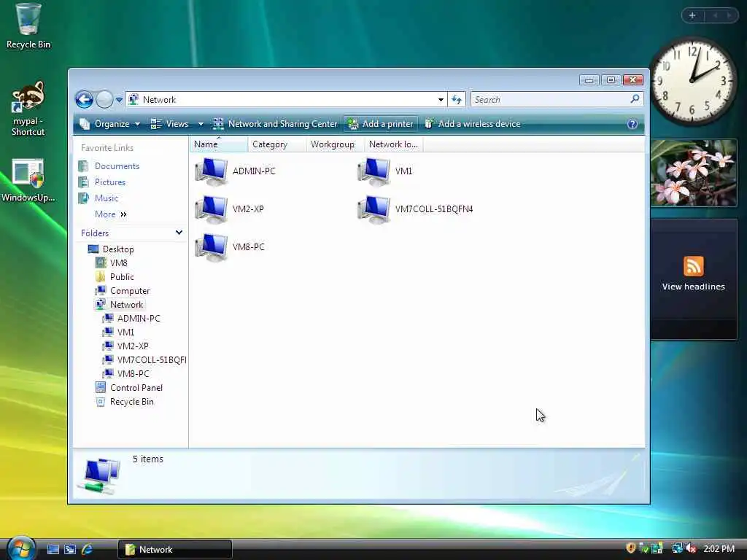Image resolution: width=747 pixels, height=560 pixels.
Task: Launch Internet Explorer from Quick Launch
Action: (88, 549)
